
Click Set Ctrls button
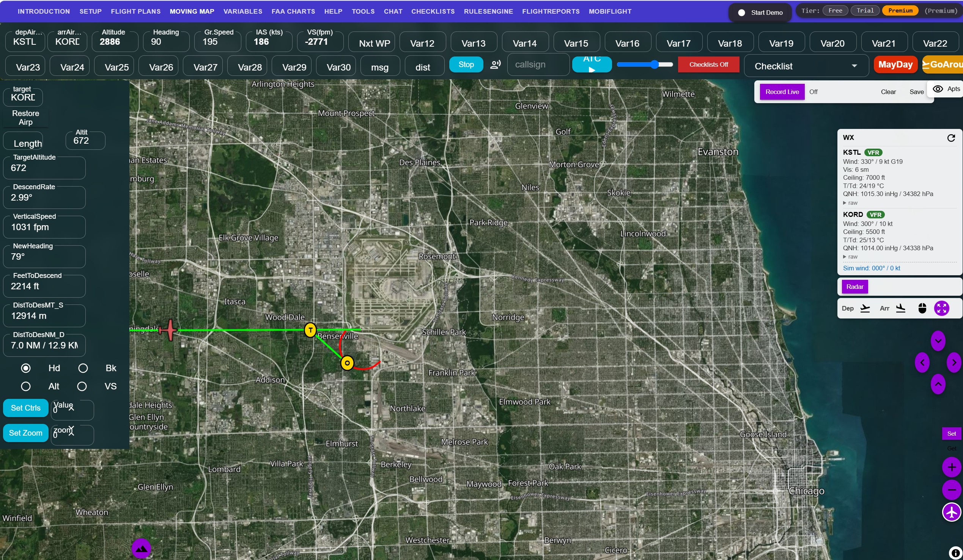pos(25,408)
